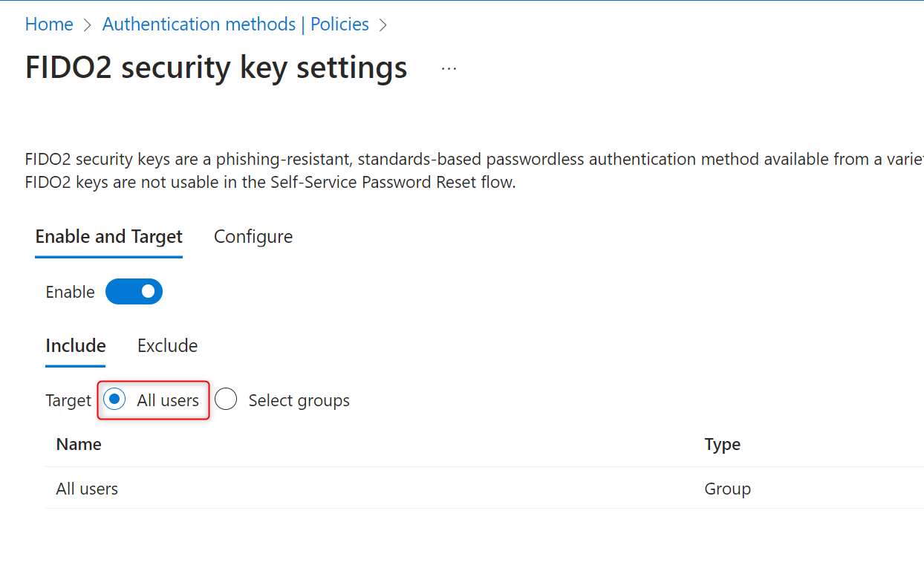
Task: Click the chevron after Policies breadcrumb
Action: coord(383,25)
